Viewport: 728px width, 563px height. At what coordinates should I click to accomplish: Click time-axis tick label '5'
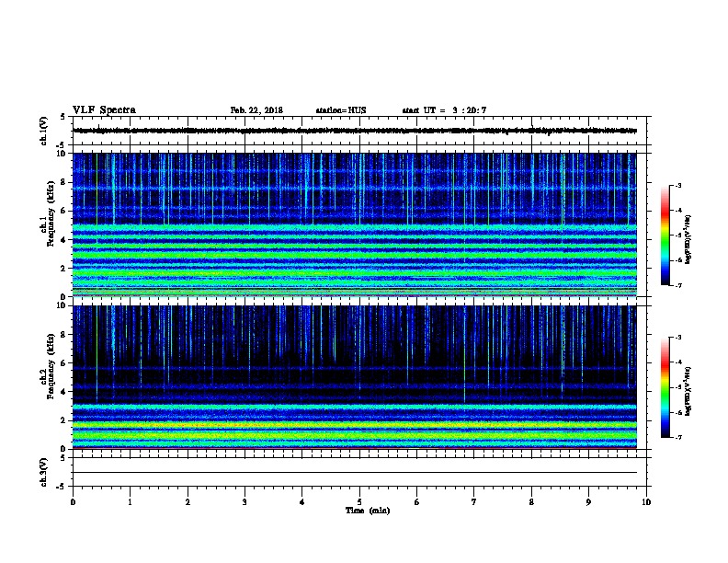[x=359, y=502]
